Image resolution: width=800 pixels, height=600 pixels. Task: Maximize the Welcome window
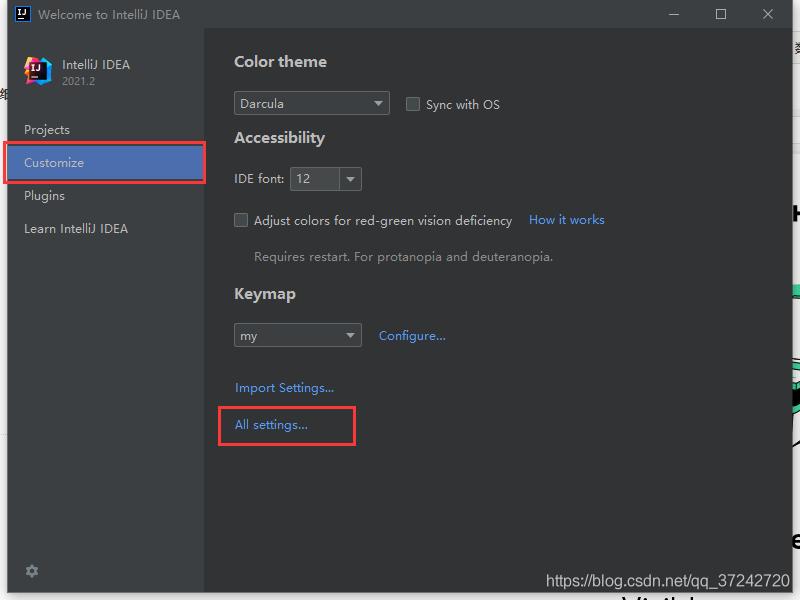click(x=721, y=14)
